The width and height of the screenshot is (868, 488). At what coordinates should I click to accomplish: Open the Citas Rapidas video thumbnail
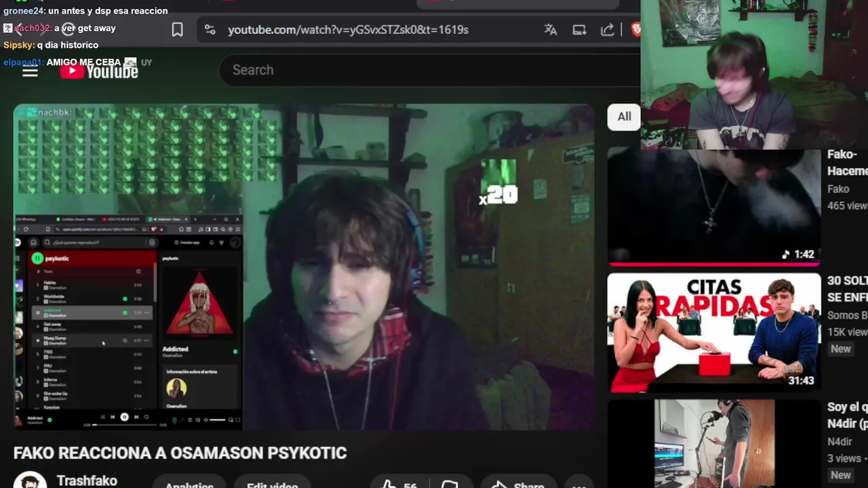point(713,332)
